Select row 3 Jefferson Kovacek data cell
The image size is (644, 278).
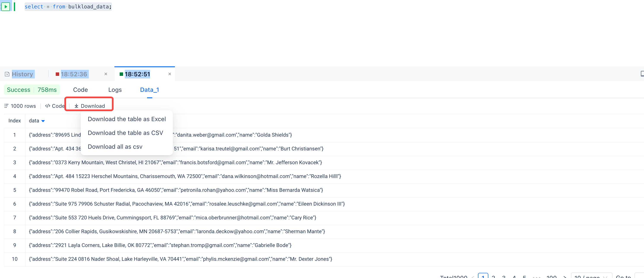click(175, 162)
